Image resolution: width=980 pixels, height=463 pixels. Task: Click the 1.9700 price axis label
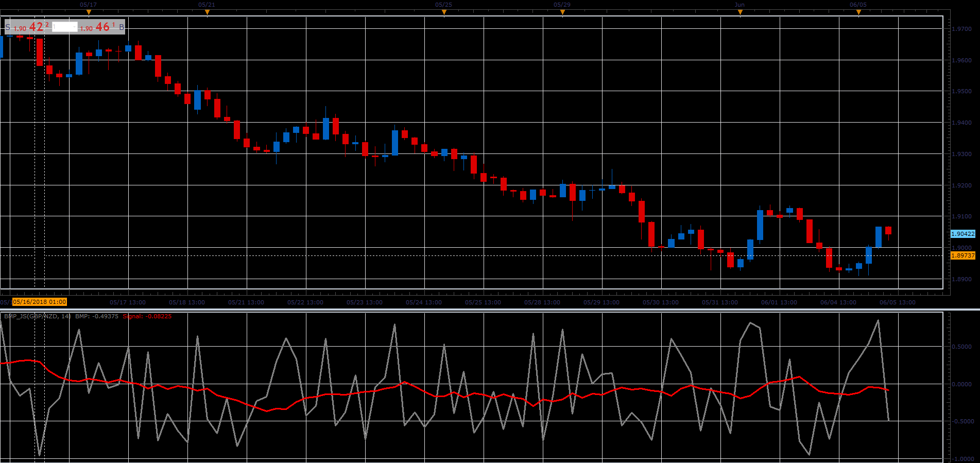[x=962, y=29]
